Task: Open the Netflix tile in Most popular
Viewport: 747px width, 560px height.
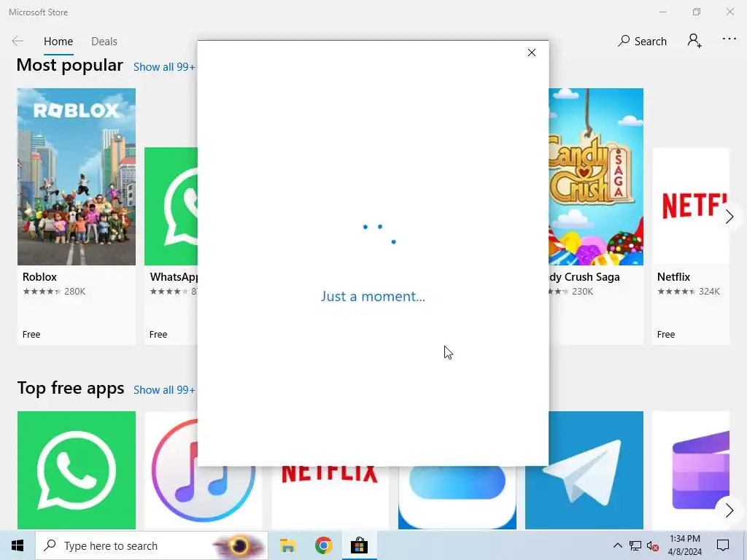Action: (x=691, y=246)
